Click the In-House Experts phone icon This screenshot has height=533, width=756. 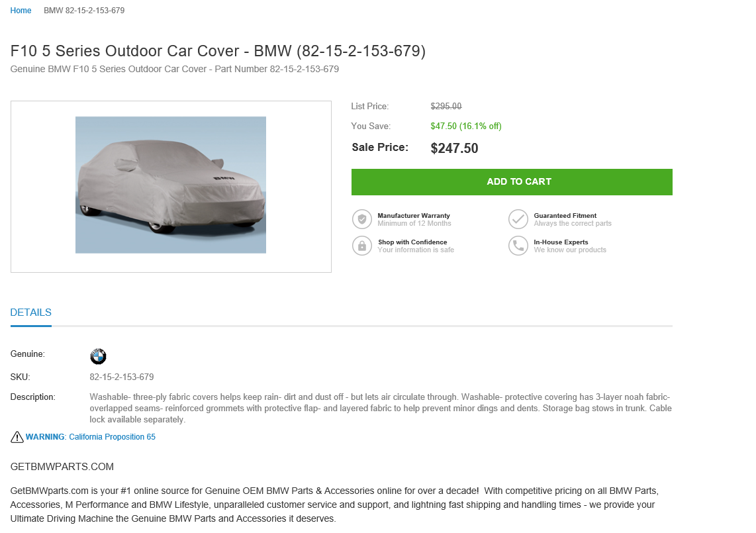coord(518,246)
